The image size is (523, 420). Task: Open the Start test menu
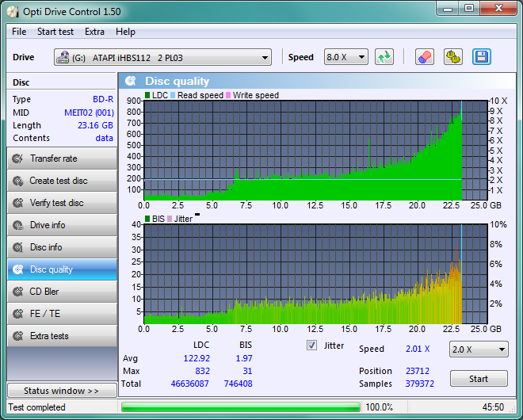pos(55,32)
